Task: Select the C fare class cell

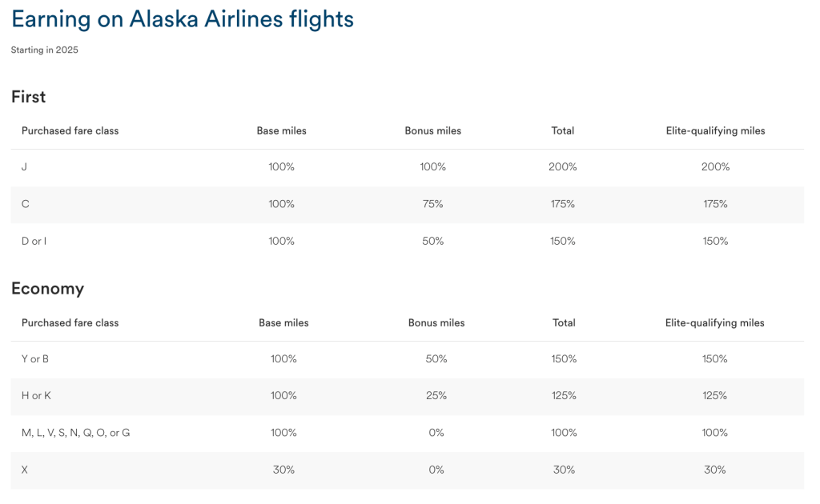Action: 26,204
